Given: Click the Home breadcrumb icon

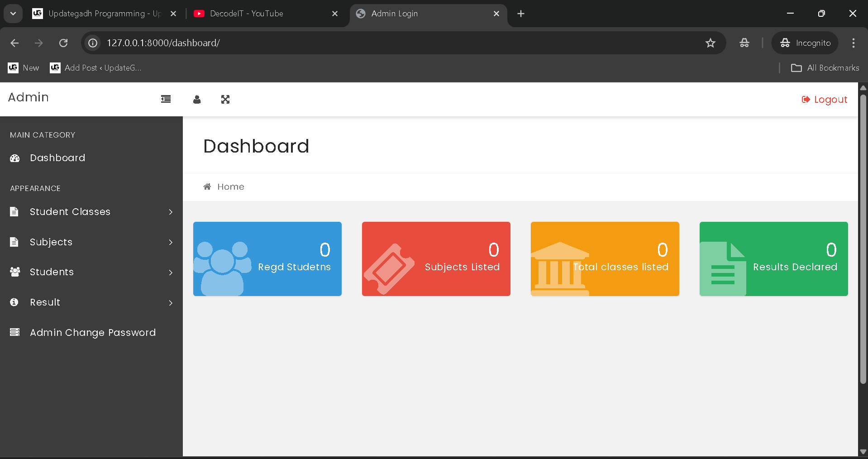Looking at the screenshot, I should [207, 186].
